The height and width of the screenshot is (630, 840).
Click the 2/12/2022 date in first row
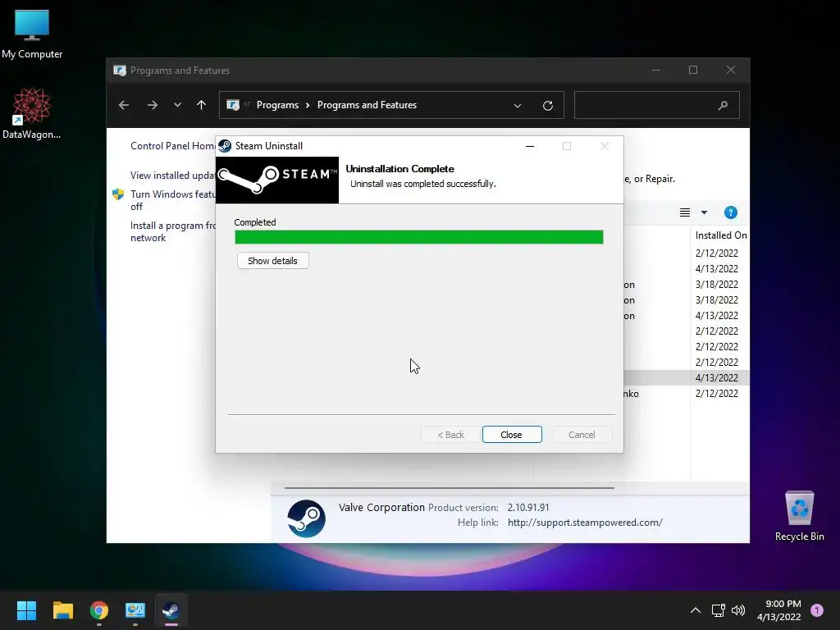(x=717, y=253)
